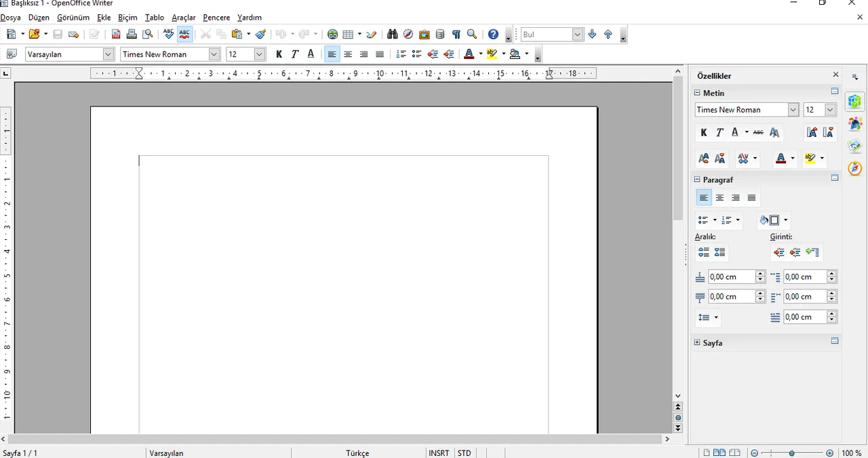Open the Navigator compass in the toolbar
868x458 pixels.
coord(408,34)
